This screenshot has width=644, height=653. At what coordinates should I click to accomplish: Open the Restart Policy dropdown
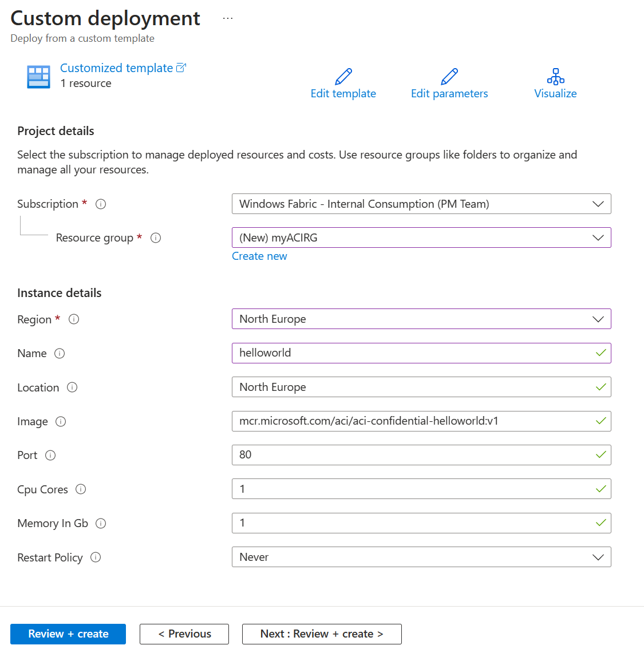[x=598, y=557]
